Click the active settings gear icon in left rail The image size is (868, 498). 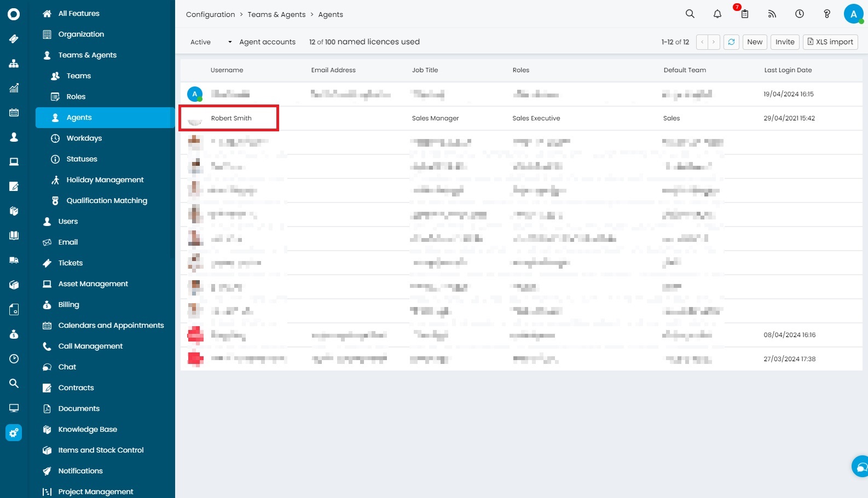14,433
